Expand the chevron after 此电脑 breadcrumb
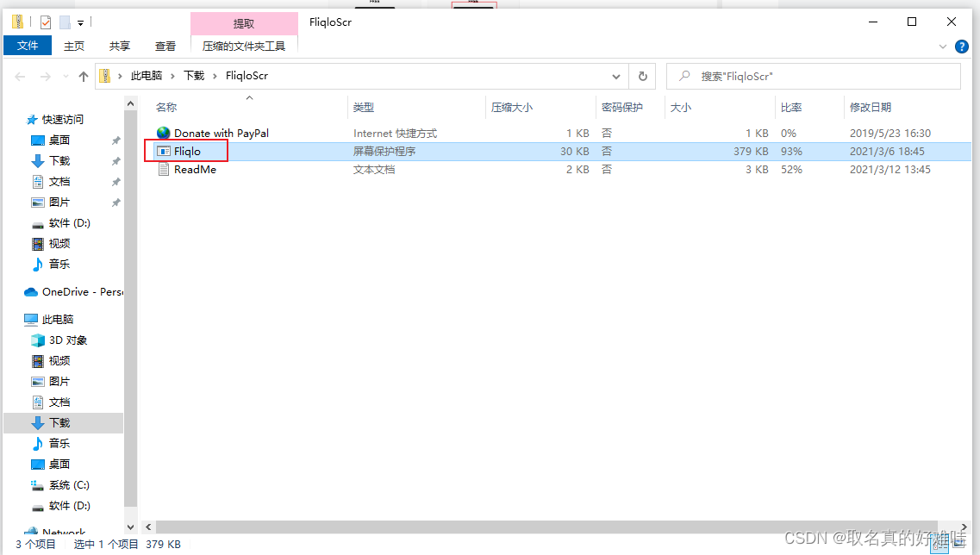 coord(172,76)
